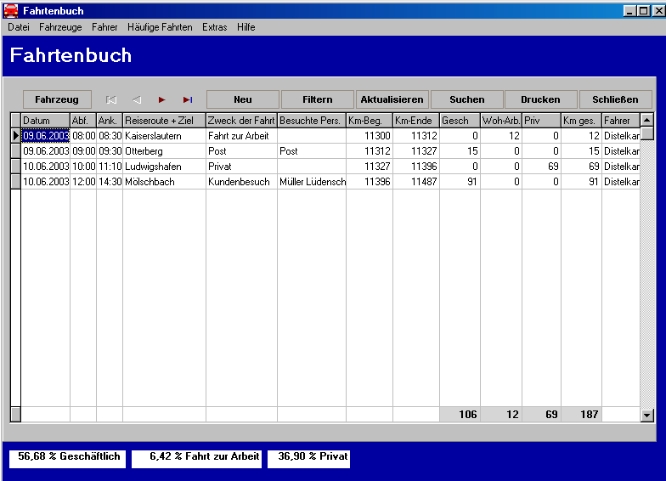Image resolution: width=666 pixels, height=481 pixels.
Task: Click the Fahrtenbuch app icon in title bar
Action: click(x=11, y=9)
